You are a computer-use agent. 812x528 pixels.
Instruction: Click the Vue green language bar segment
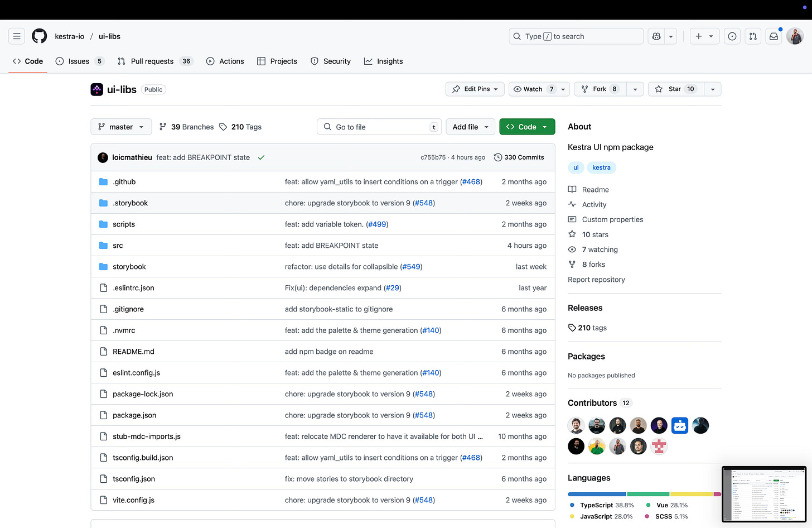(x=648, y=495)
